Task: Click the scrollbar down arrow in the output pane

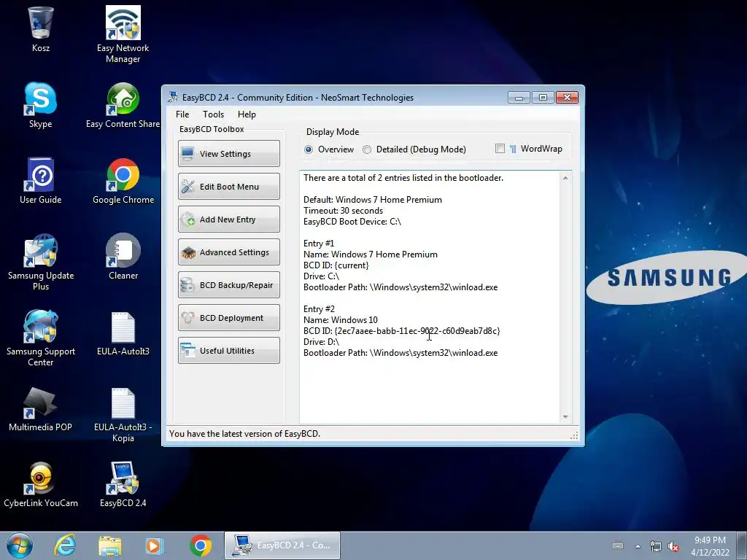Action: [565, 417]
